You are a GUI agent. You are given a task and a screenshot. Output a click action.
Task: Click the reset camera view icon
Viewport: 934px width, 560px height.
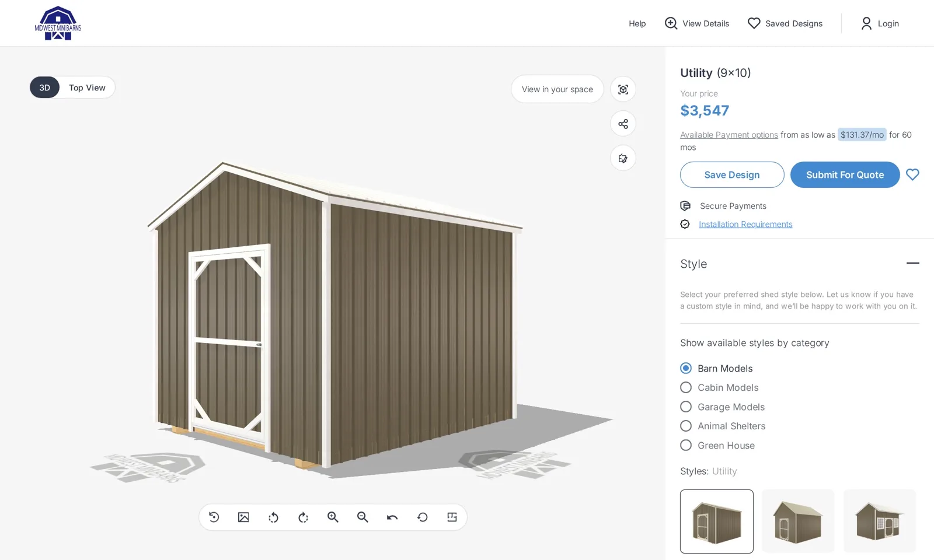pyautogui.click(x=214, y=517)
